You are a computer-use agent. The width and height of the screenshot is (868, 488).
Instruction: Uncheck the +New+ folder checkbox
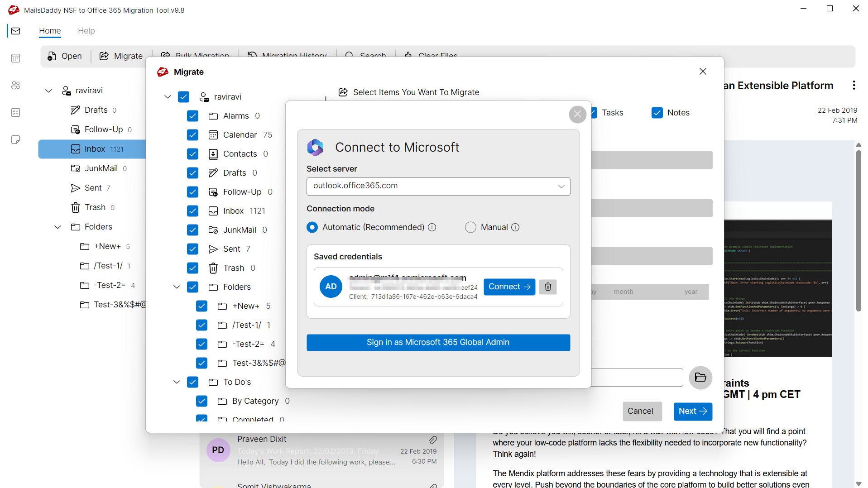pyautogui.click(x=201, y=306)
